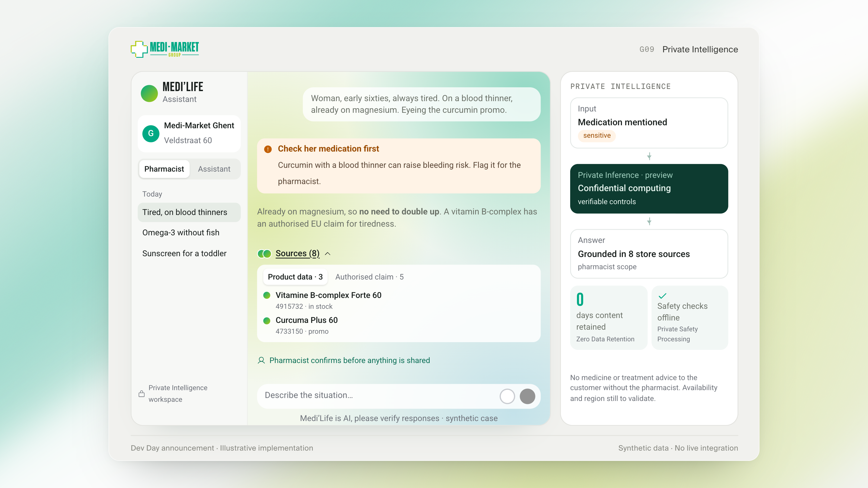
Task: Click the 4733150 · promo text
Action: coord(302,331)
